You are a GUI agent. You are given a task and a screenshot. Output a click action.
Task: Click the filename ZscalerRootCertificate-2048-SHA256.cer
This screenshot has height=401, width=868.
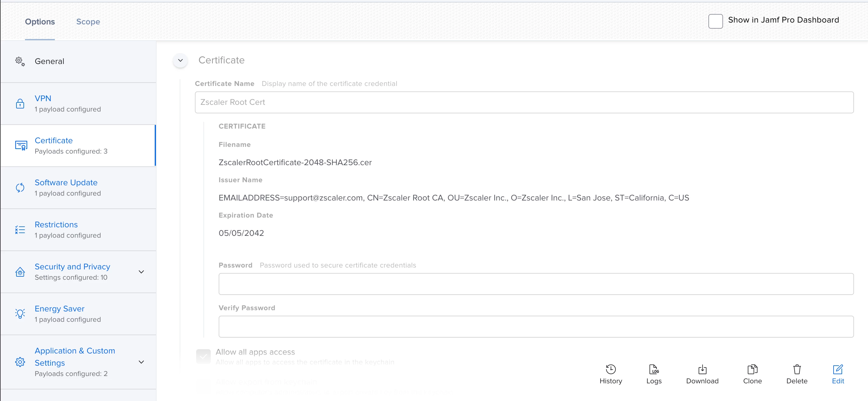pyautogui.click(x=295, y=162)
